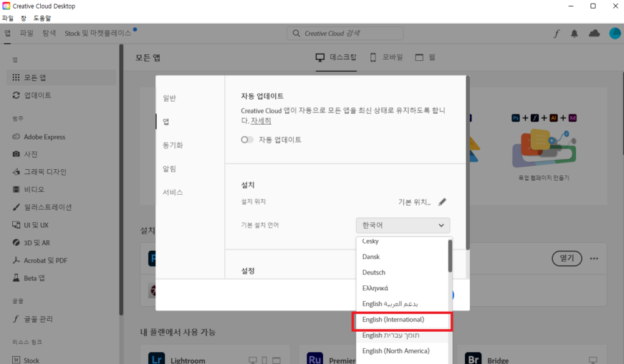Image resolution: width=624 pixels, height=364 pixels.
Task: Click the 글꼴 관리 font icon
Action: coord(16,319)
